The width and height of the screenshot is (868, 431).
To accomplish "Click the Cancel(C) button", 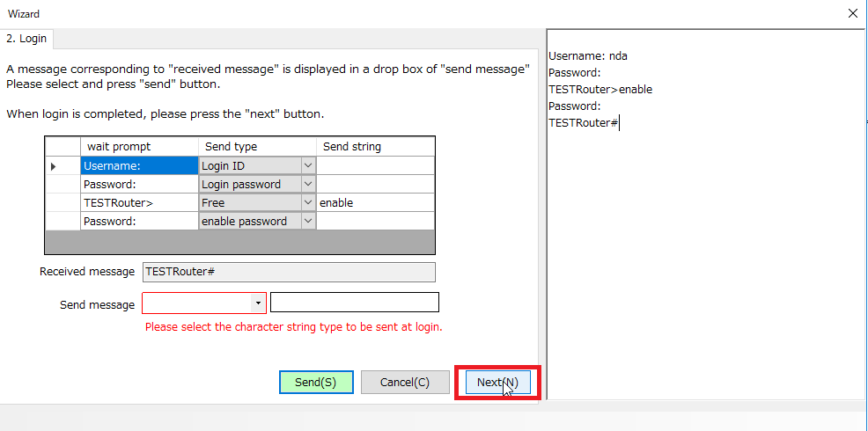I will tap(405, 383).
